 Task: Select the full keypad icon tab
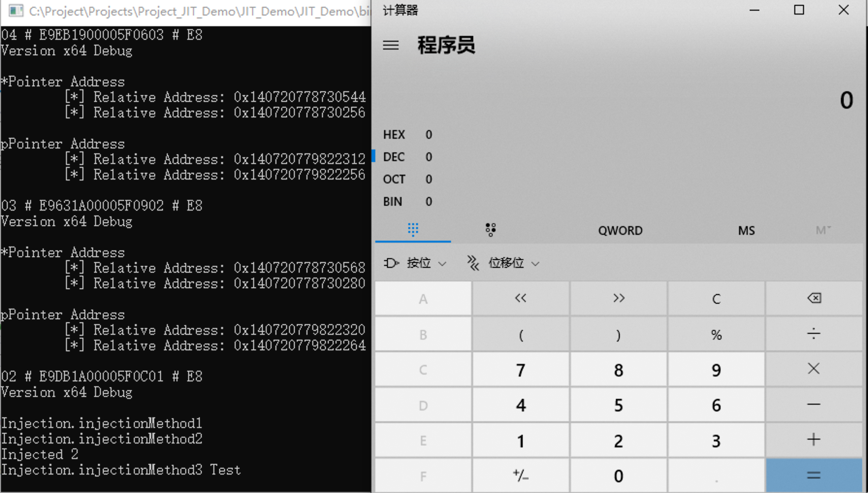pos(413,230)
